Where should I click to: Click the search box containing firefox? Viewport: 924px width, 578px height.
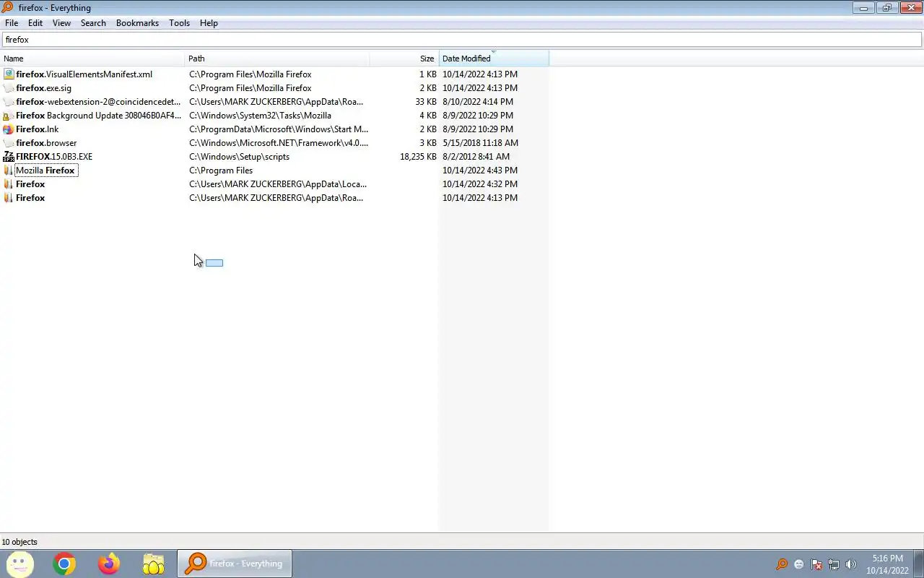pos(462,40)
